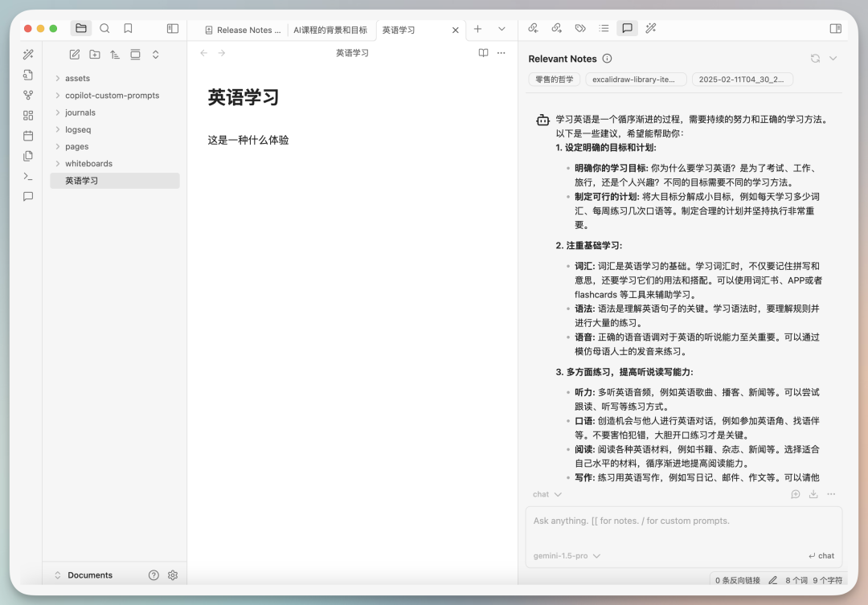
Task: Open a new tab with plus
Action: tap(477, 29)
